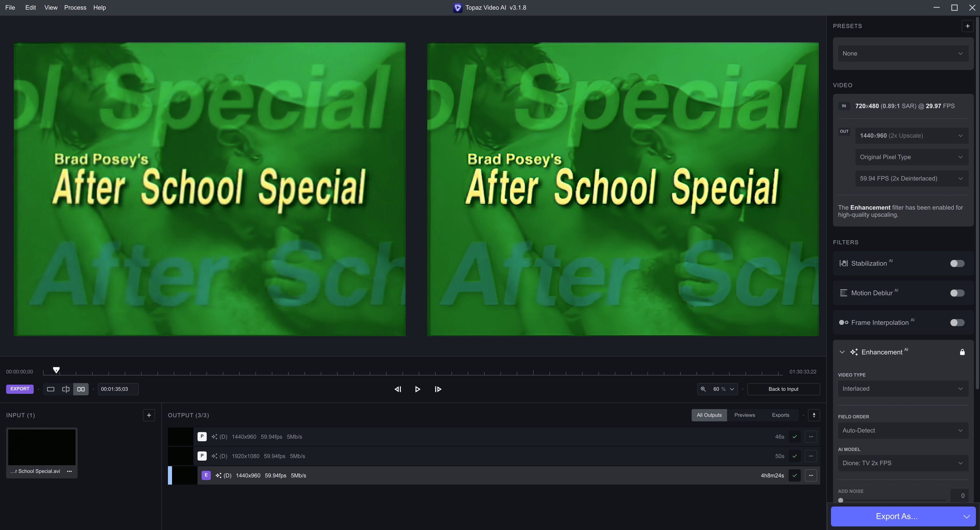This screenshot has height=530, width=980.
Task: Click the P badge on 1920x1080 preview
Action: (x=202, y=456)
